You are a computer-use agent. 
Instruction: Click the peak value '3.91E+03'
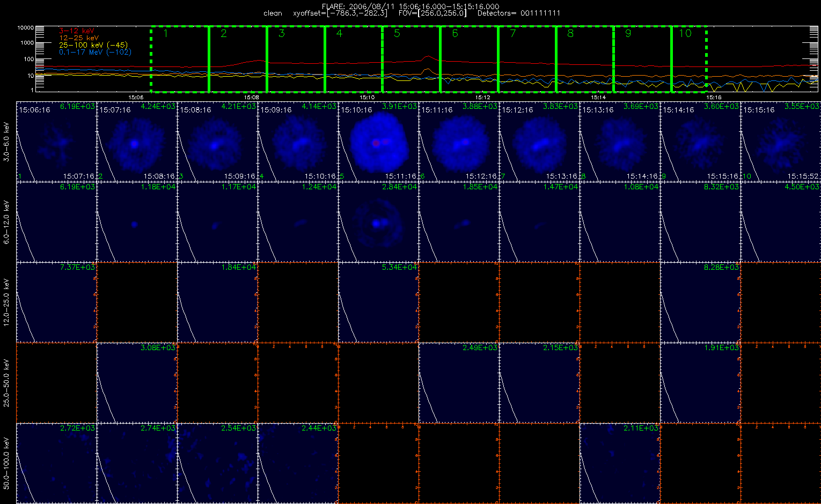point(400,107)
